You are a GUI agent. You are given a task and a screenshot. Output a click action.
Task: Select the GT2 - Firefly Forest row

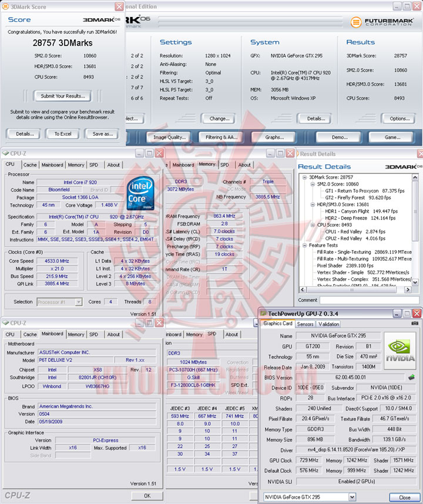(x=358, y=198)
